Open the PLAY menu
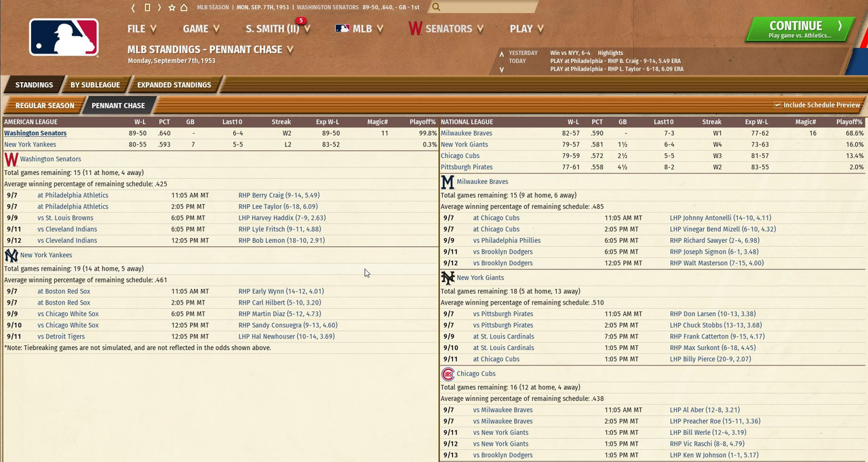 [x=527, y=28]
